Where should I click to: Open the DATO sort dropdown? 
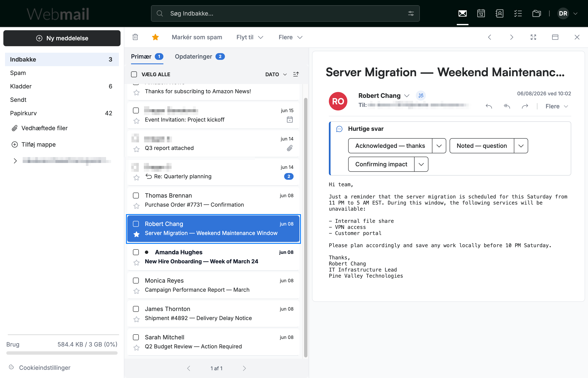point(276,74)
